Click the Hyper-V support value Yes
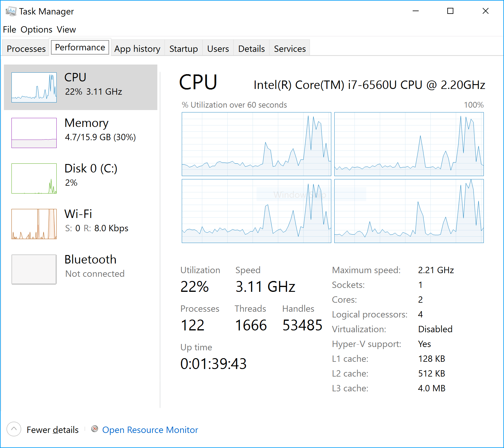504x448 pixels. pos(424,344)
